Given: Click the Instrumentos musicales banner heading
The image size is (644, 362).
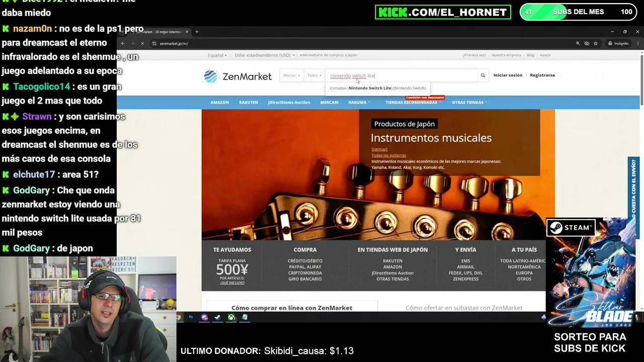Looking at the screenshot, I should pos(431,138).
